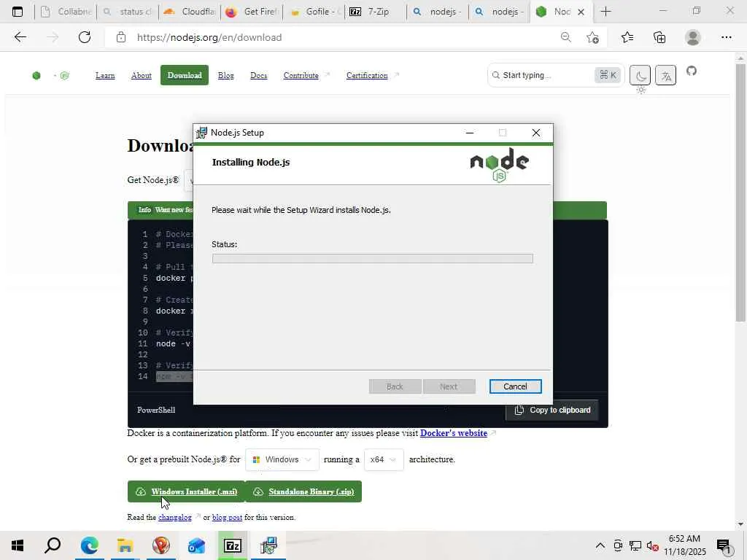This screenshot has height=560, width=747.
Task: Open the language translation button
Action: tap(665, 75)
